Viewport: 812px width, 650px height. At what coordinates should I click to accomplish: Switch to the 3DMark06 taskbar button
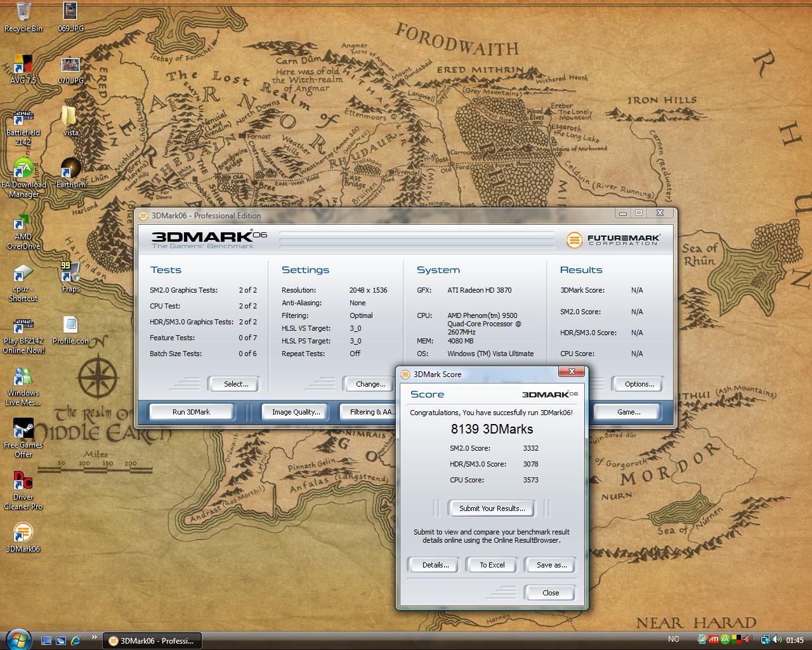pyautogui.click(x=152, y=640)
